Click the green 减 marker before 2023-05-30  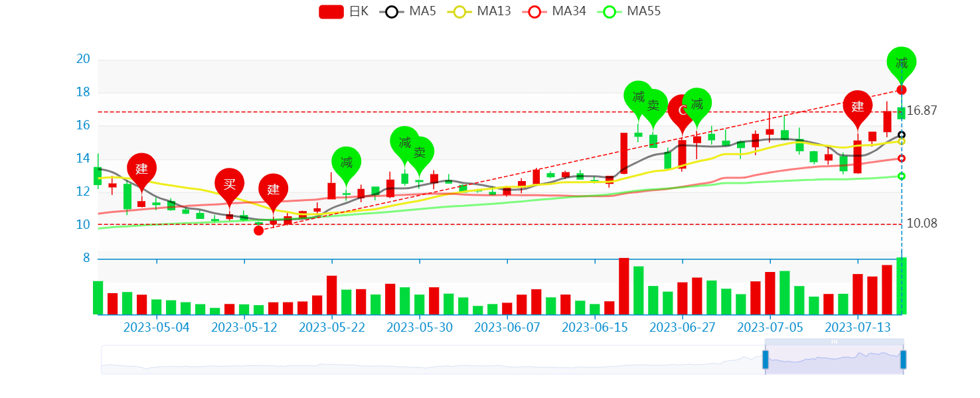tap(405, 142)
